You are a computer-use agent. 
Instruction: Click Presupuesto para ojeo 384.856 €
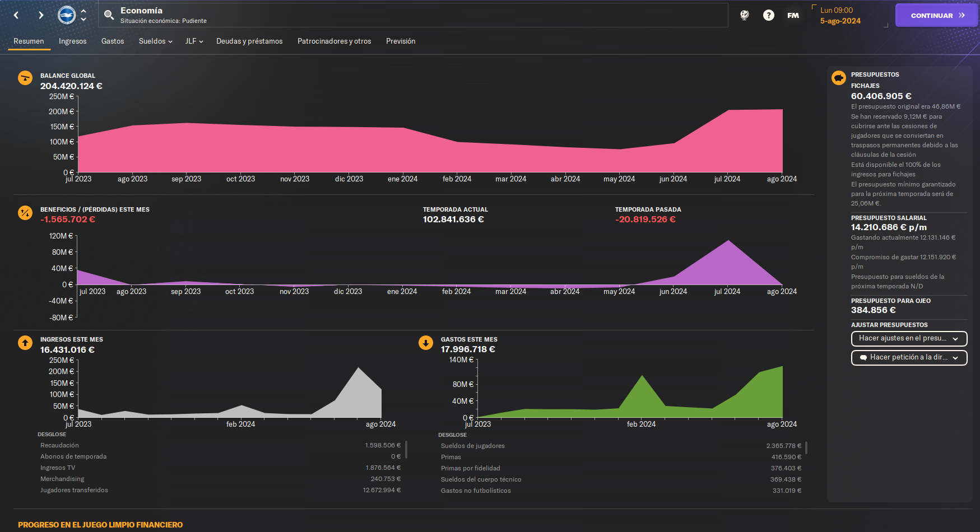(874, 310)
